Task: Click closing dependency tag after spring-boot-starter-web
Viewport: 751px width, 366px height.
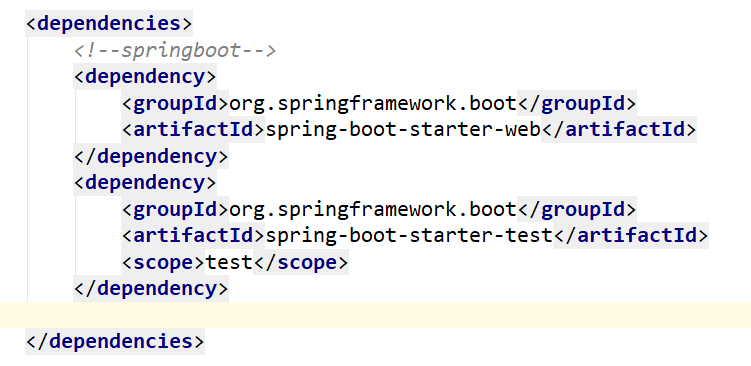Action: 151,156
